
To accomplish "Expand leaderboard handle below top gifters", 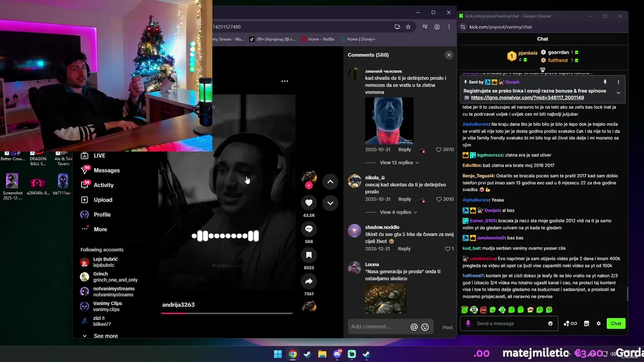I will [542, 69].
